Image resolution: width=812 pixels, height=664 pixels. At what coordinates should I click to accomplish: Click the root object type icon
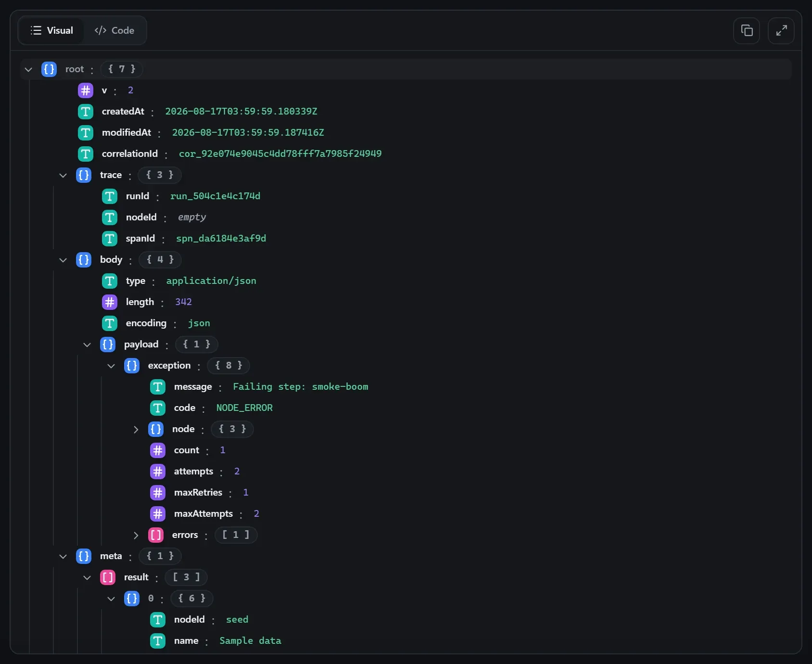[49, 69]
